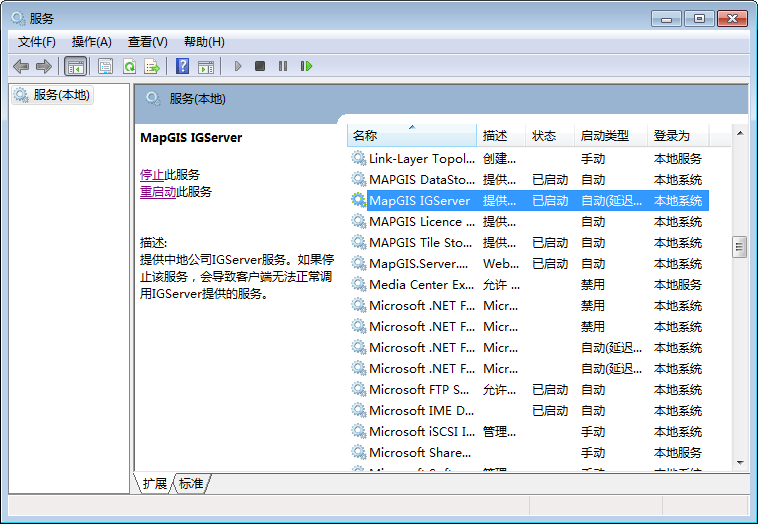Select the MapGIS.Server... service row
The image size is (758, 524).
point(528,263)
